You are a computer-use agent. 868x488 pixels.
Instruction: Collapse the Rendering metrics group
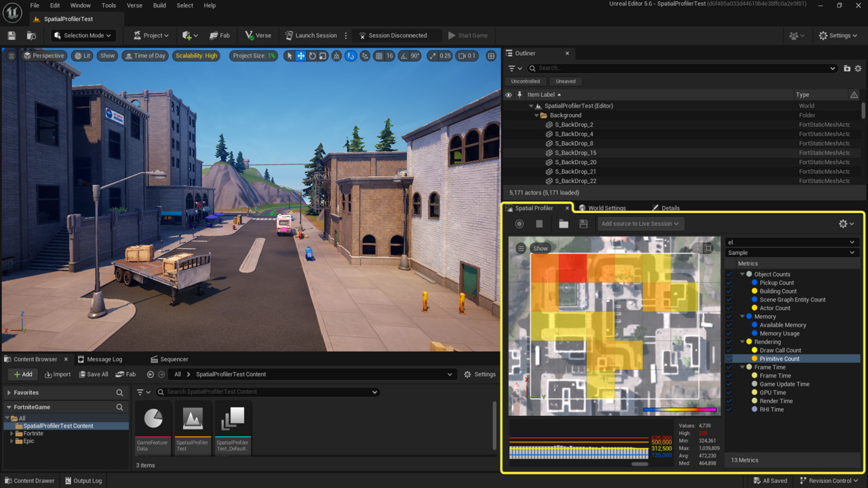[742, 342]
